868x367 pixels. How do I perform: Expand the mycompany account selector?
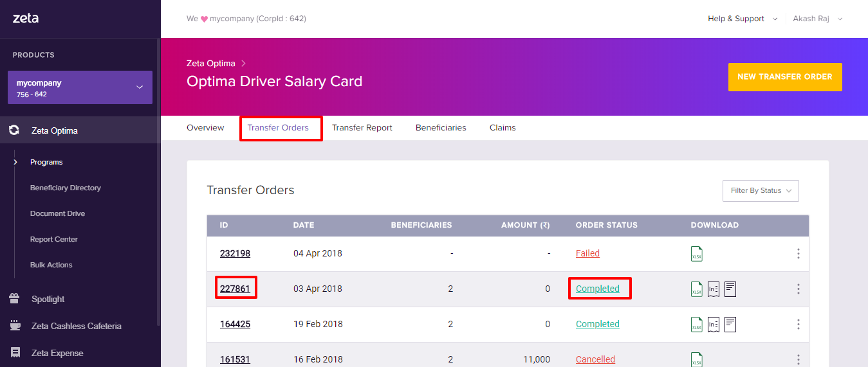pos(80,87)
